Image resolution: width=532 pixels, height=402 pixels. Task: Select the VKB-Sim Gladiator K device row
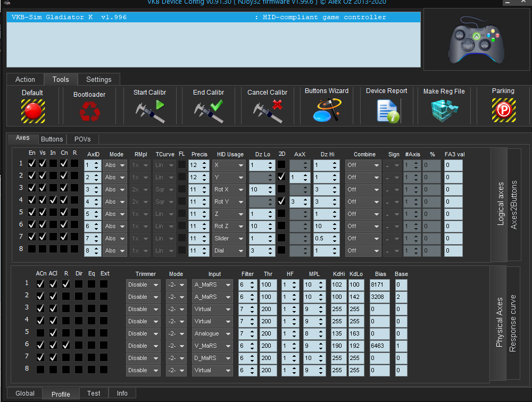pyautogui.click(x=213, y=18)
